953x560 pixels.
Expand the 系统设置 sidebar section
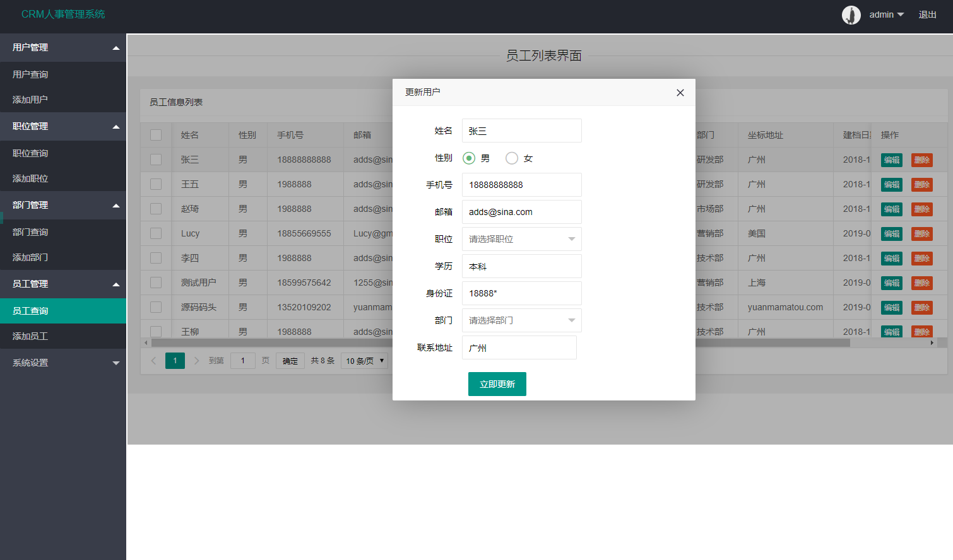[x=63, y=363]
